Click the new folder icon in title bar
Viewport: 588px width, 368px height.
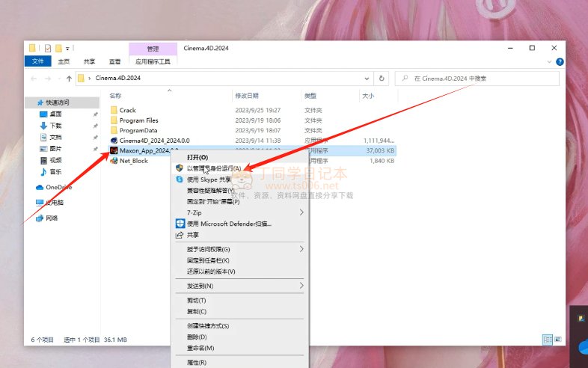point(58,48)
